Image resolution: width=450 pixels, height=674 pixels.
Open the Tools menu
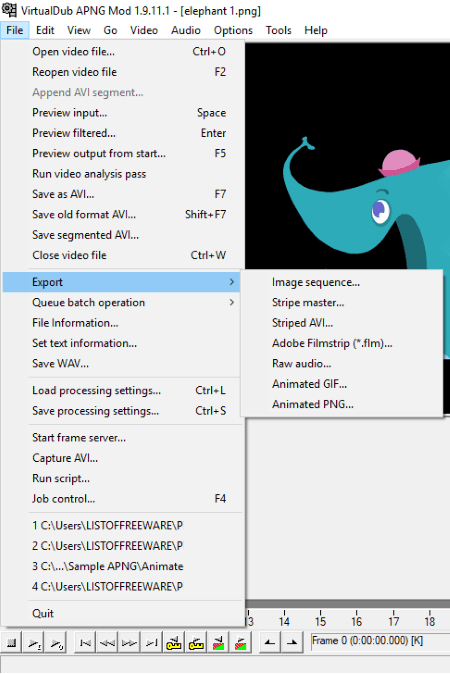[x=279, y=31]
